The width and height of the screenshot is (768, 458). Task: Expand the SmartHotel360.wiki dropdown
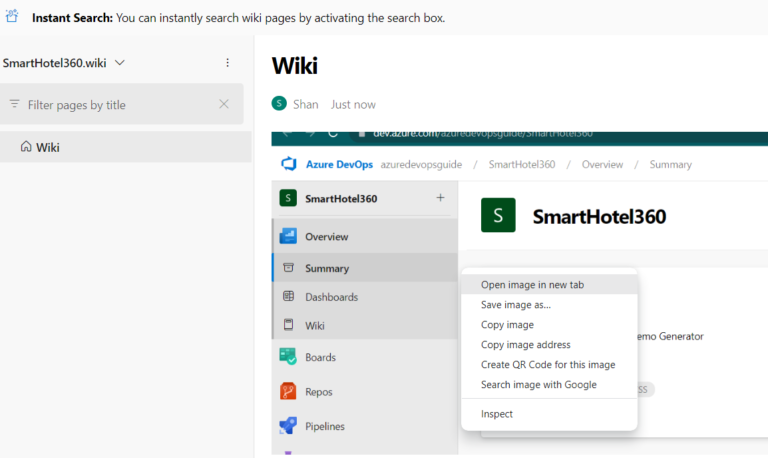[x=120, y=63]
